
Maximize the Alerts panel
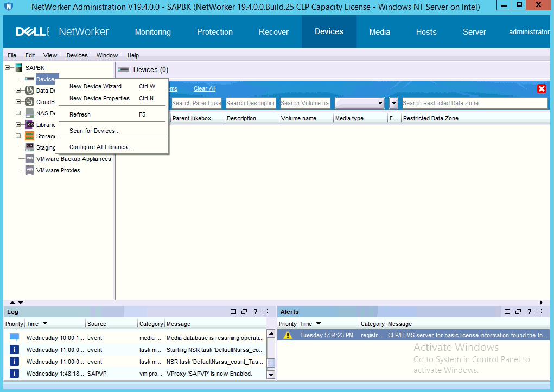coord(507,312)
